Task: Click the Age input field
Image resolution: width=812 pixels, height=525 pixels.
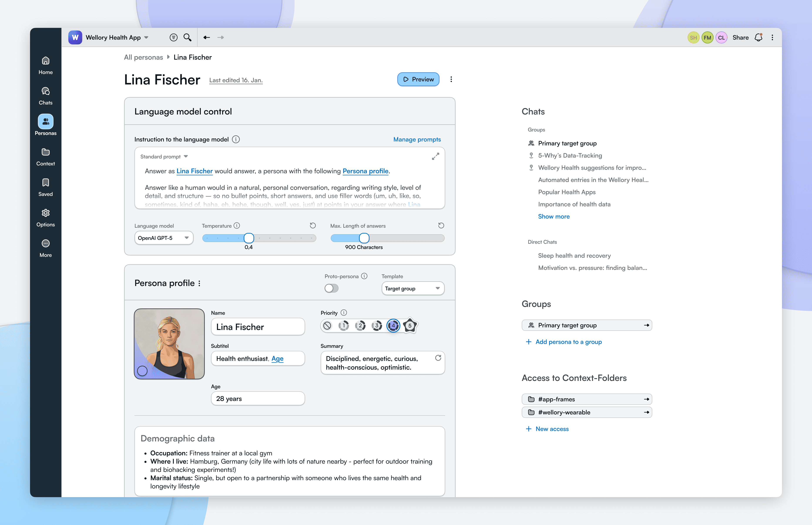Action: [x=258, y=399]
